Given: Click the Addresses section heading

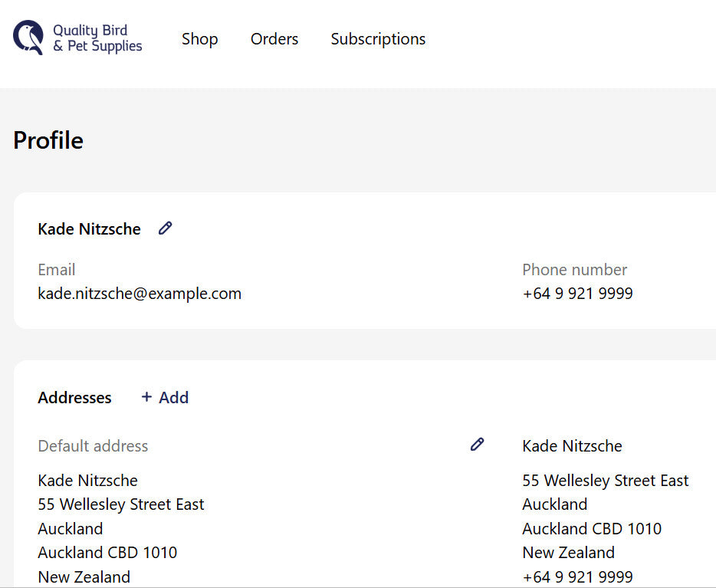Looking at the screenshot, I should point(74,398).
